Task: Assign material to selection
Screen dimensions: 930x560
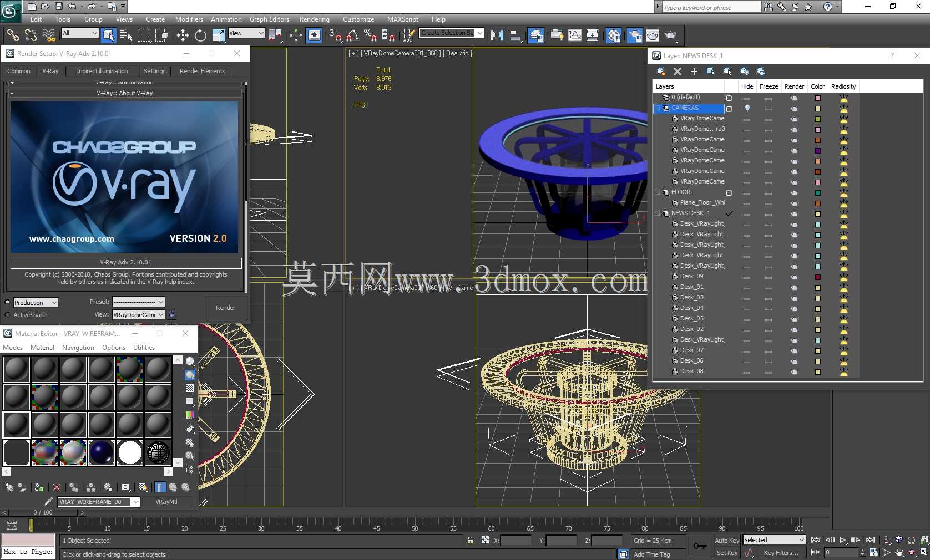Action: pos(39,487)
